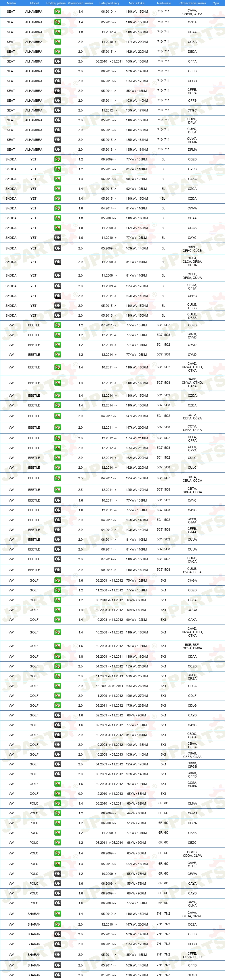This screenshot has width=225, height=980.
Task: Click the Opis column header
Action: click(216, 3)
